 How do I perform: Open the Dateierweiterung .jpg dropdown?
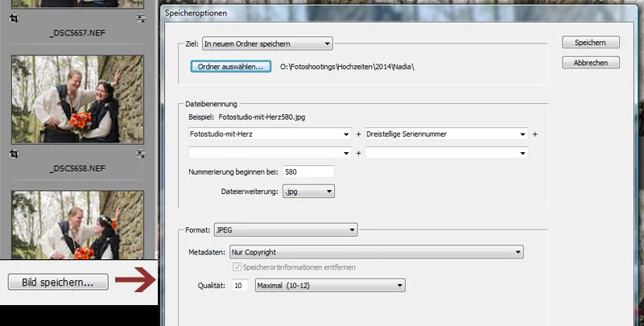coord(308,192)
